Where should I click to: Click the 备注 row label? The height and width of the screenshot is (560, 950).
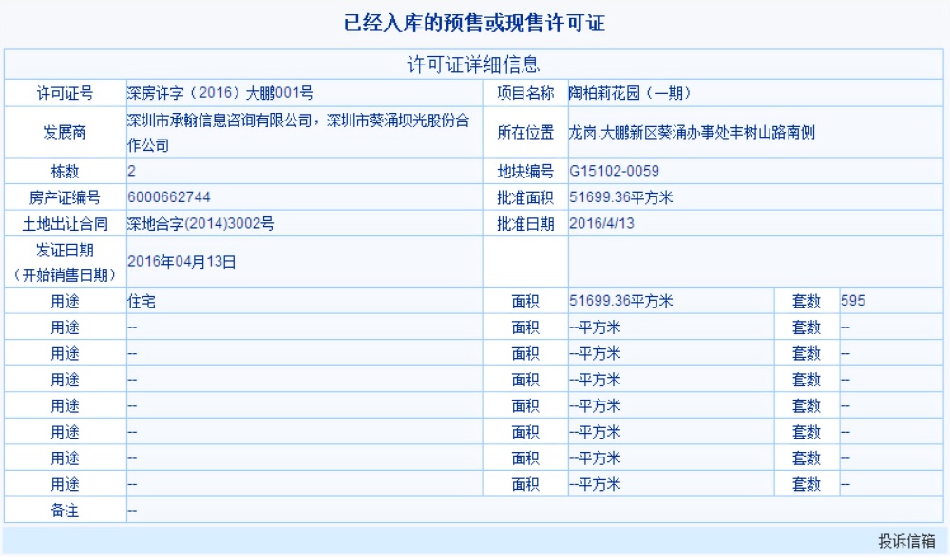64,510
